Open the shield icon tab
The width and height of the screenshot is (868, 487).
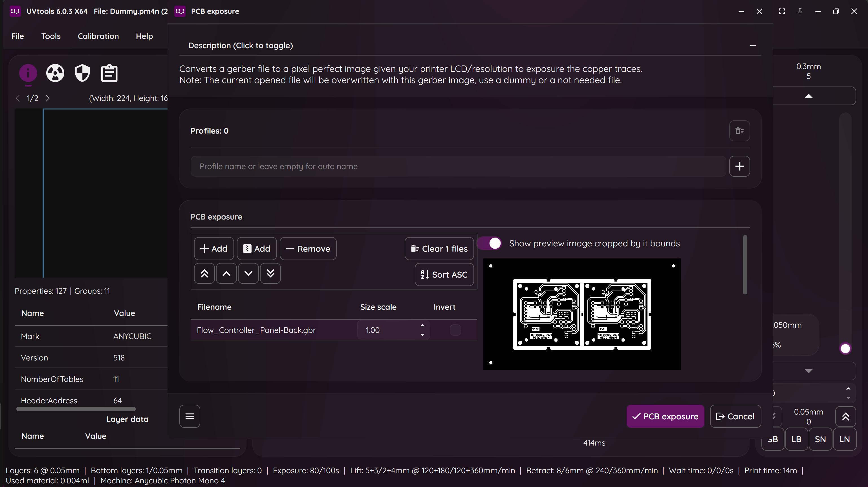click(82, 73)
